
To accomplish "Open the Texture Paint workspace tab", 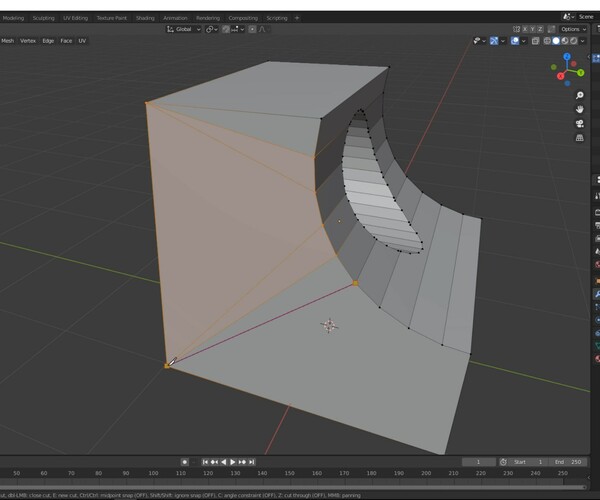I will (x=111, y=18).
